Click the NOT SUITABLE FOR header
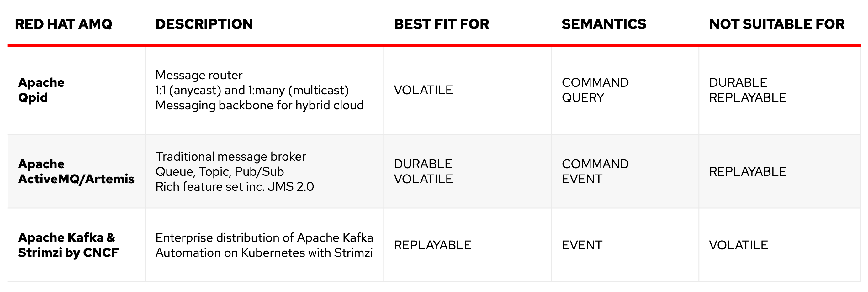868x292 pixels. click(x=777, y=24)
